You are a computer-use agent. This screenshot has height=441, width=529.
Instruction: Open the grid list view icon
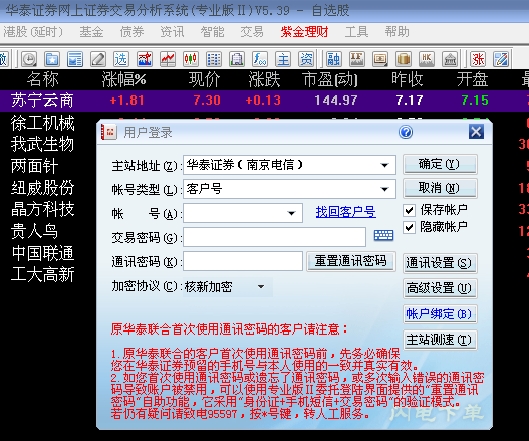click(214, 59)
